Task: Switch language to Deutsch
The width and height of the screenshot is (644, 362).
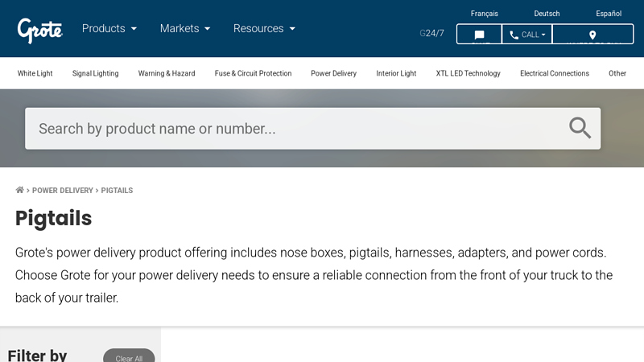Action: click(x=547, y=14)
